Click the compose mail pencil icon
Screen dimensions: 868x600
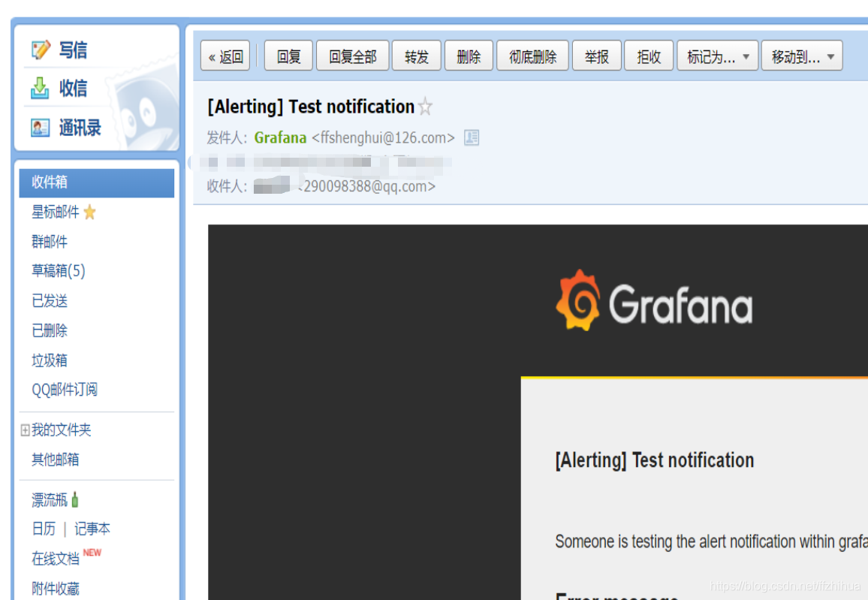pos(41,50)
